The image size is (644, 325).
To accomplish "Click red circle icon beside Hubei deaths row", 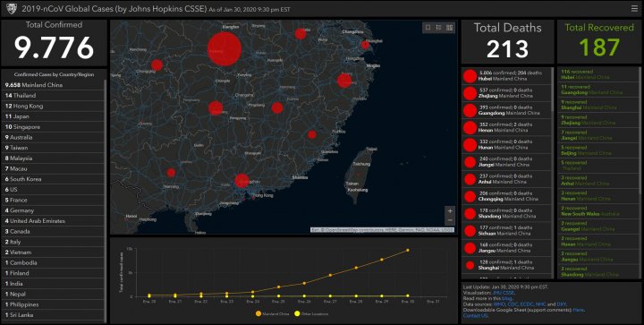I will (x=470, y=76).
